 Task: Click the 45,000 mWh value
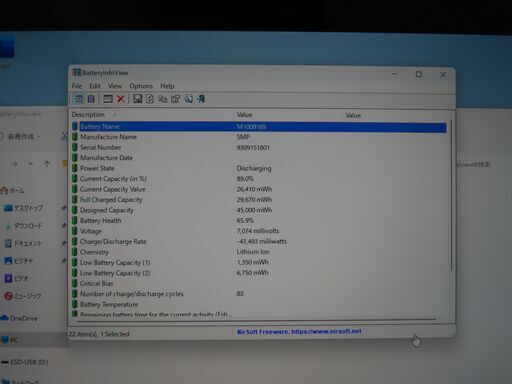tap(254, 210)
